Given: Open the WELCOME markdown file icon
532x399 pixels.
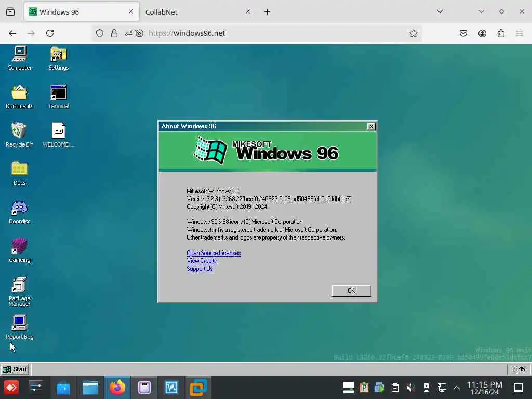Looking at the screenshot, I should tap(58, 135).
